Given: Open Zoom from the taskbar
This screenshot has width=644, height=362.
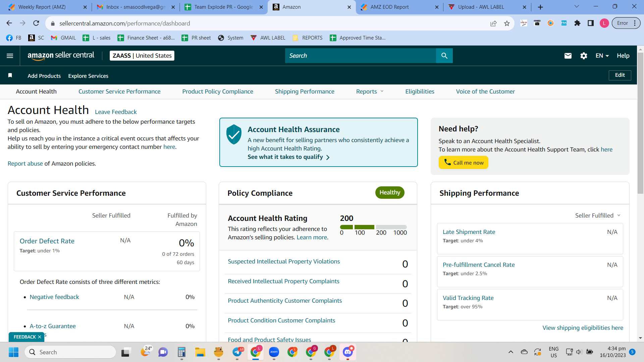Looking at the screenshot, I should click(274, 352).
